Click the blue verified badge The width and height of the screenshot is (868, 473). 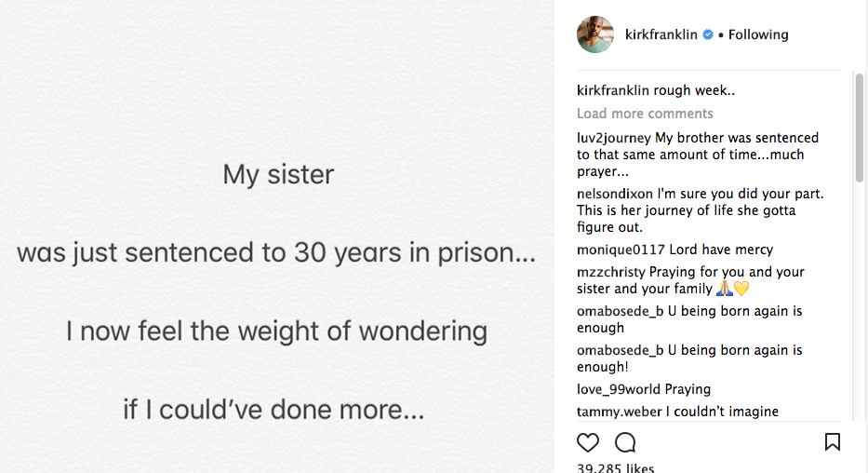(x=707, y=34)
